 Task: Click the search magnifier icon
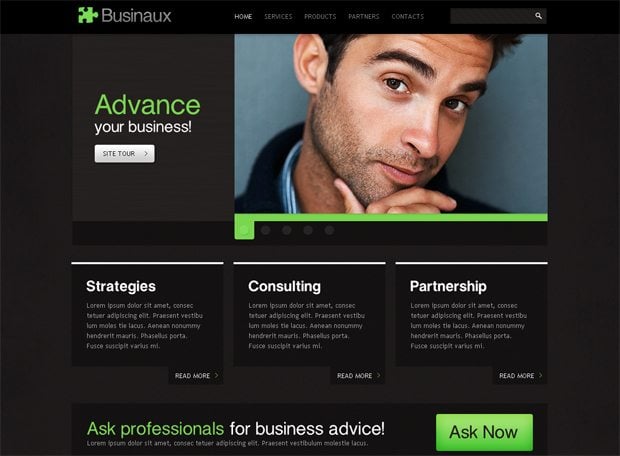click(x=539, y=16)
